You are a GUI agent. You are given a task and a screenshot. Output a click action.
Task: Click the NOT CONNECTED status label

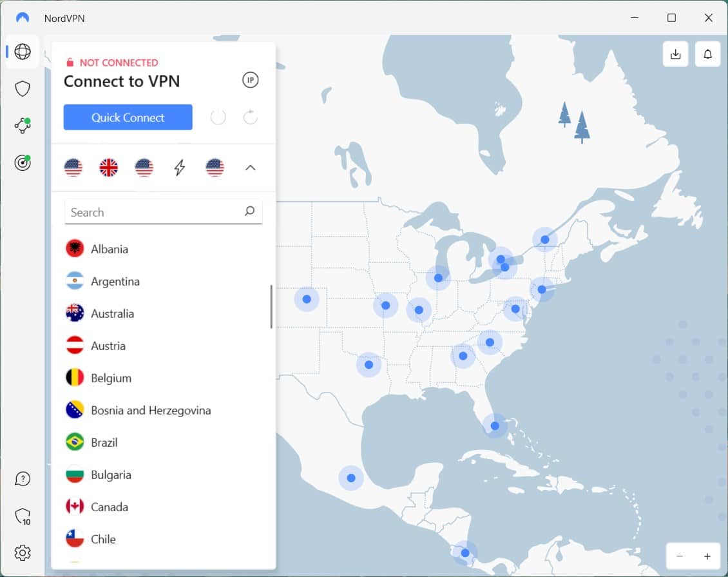click(119, 63)
